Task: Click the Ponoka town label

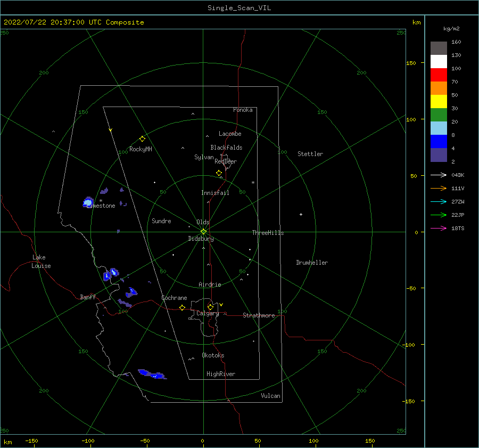Action: [x=243, y=110]
